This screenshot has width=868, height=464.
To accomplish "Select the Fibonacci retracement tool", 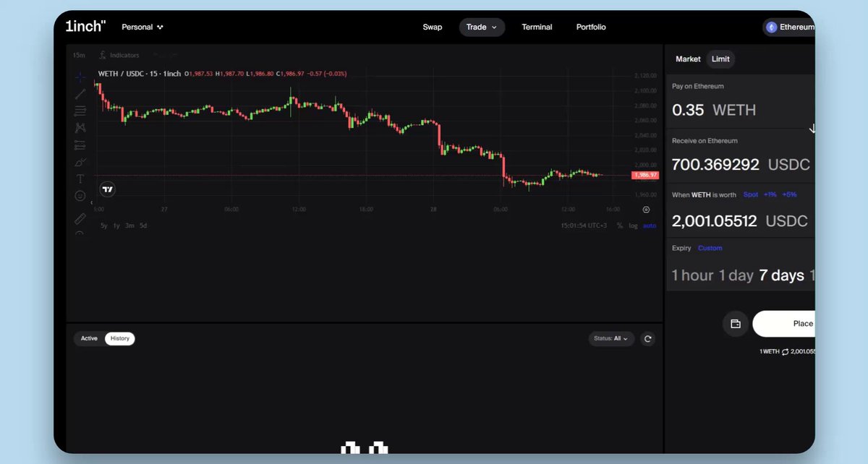I will [x=80, y=111].
